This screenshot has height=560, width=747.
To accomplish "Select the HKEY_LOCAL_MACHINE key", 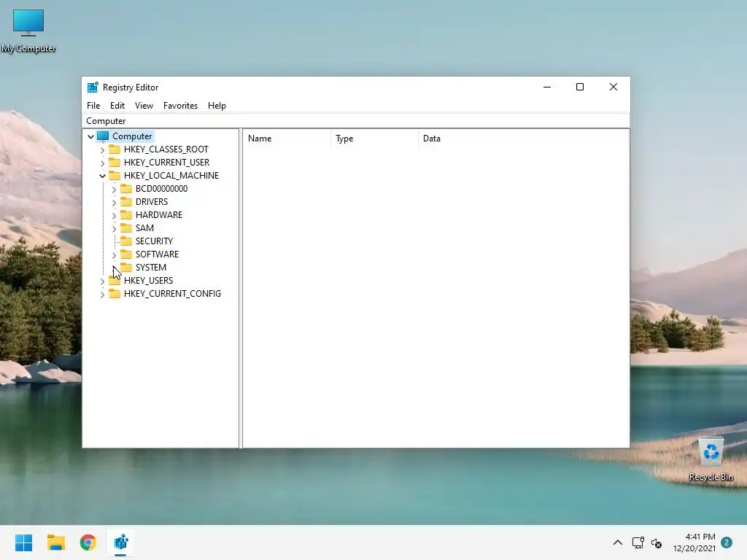I will click(x=171, y=175).
